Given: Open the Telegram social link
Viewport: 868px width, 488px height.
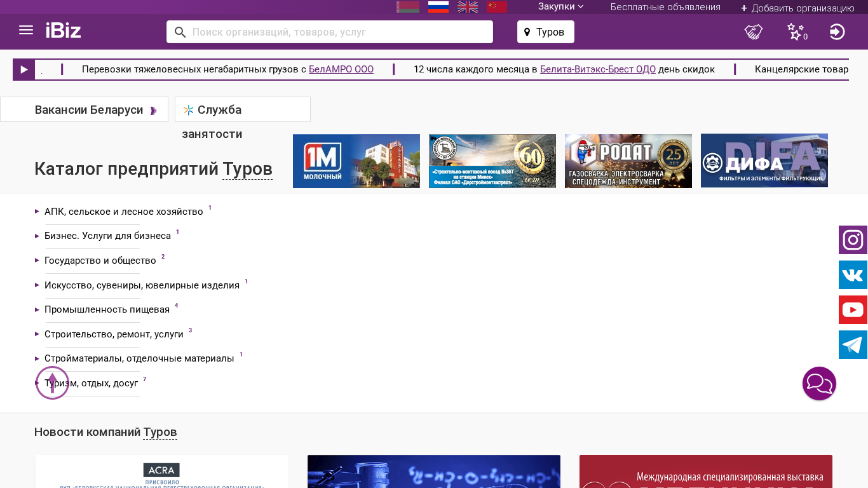Looking at the screenshot, I should (853, 345).
